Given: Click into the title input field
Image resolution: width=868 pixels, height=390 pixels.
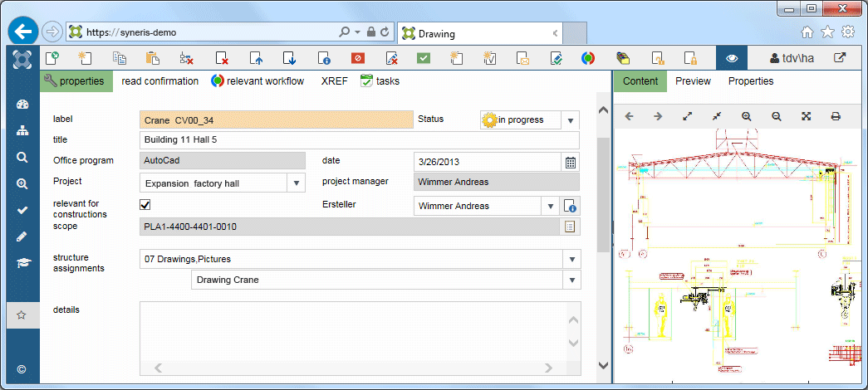Looking at the screenshot, I should click(x=359, y=140).
